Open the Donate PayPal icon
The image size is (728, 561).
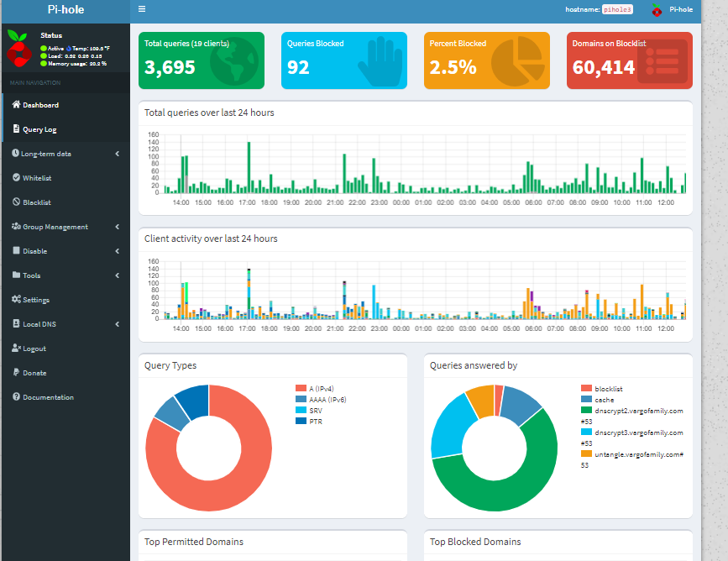(x=16, y=372)
